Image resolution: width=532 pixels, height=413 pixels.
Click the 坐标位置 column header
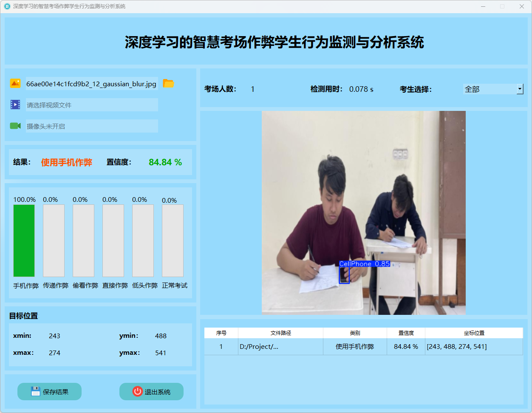pyautogui.click(x=474, y=333)
